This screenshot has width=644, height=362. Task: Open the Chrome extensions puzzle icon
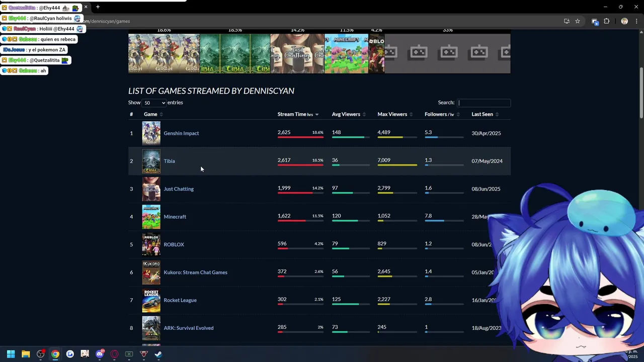pyautogui.click(x=606, y=21)
